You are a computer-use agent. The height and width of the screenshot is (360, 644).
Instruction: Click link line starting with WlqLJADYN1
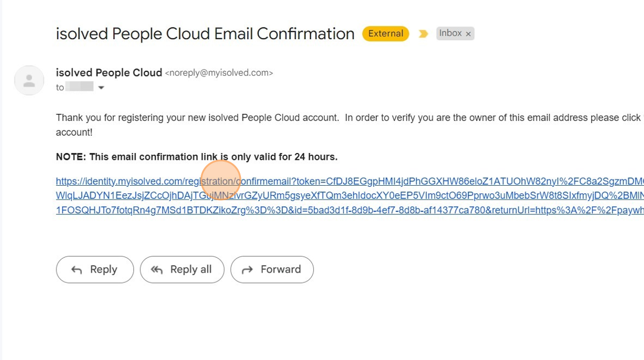350,196
